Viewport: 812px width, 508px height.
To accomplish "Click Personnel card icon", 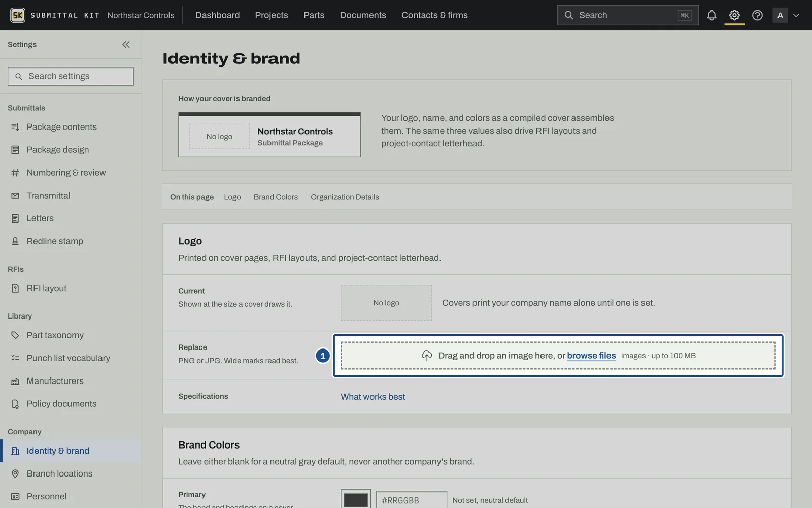I will [15, 496].
